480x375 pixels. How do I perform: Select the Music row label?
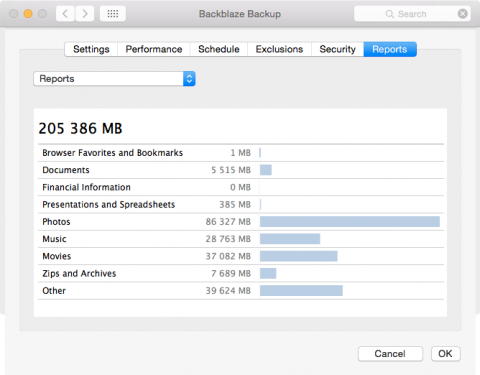54,239
